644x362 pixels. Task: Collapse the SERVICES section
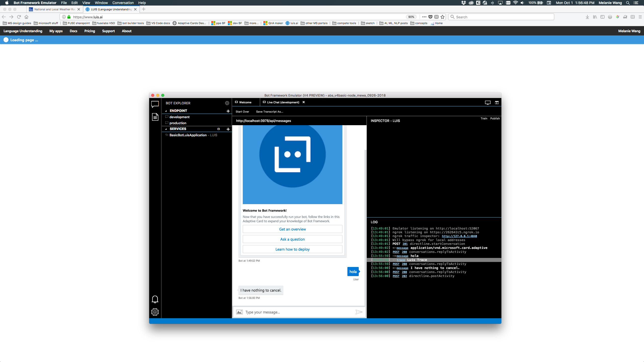click(x=166, y=129)
